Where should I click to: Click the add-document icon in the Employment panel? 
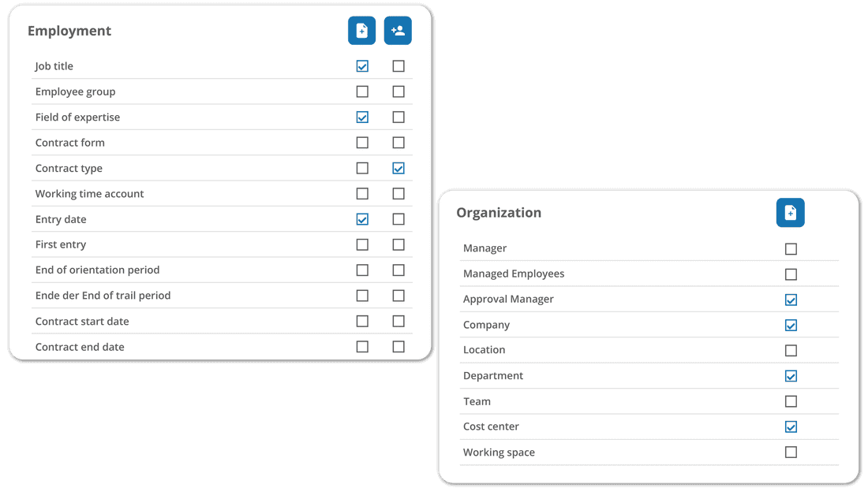pos(361,30)
